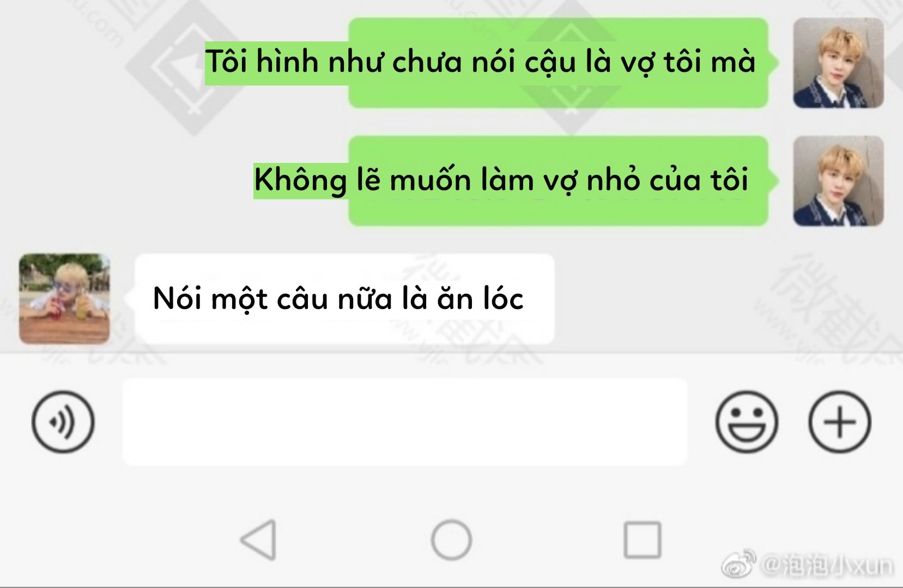Open sender avatar beside first green message

(x=838, y=63)
